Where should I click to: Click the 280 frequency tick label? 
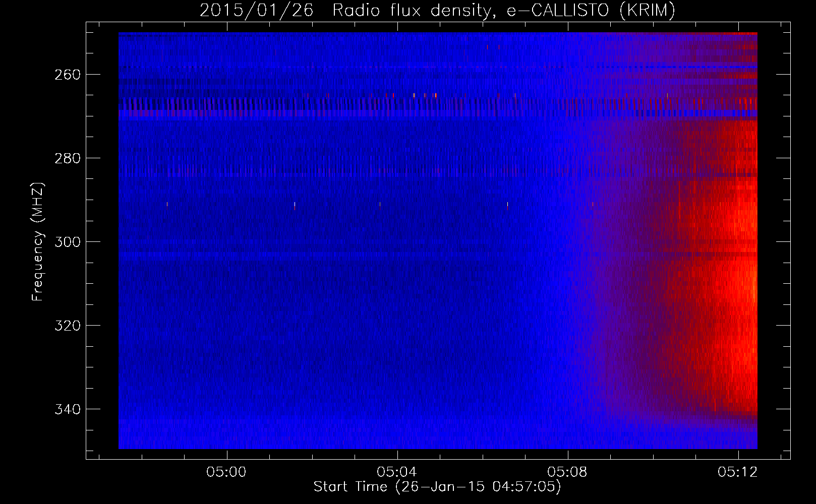pos(68,158)
